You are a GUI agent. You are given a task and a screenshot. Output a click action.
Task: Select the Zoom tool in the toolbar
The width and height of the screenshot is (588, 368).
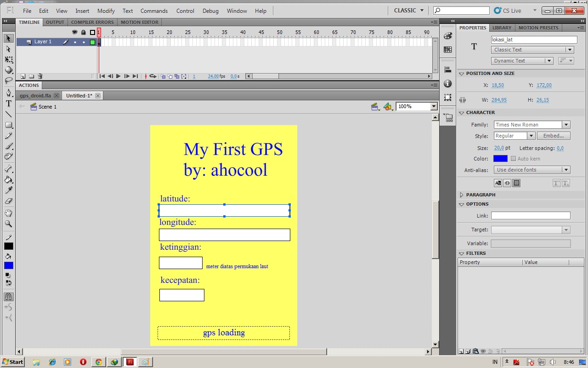pyautogui.click(x=8, y=224)
